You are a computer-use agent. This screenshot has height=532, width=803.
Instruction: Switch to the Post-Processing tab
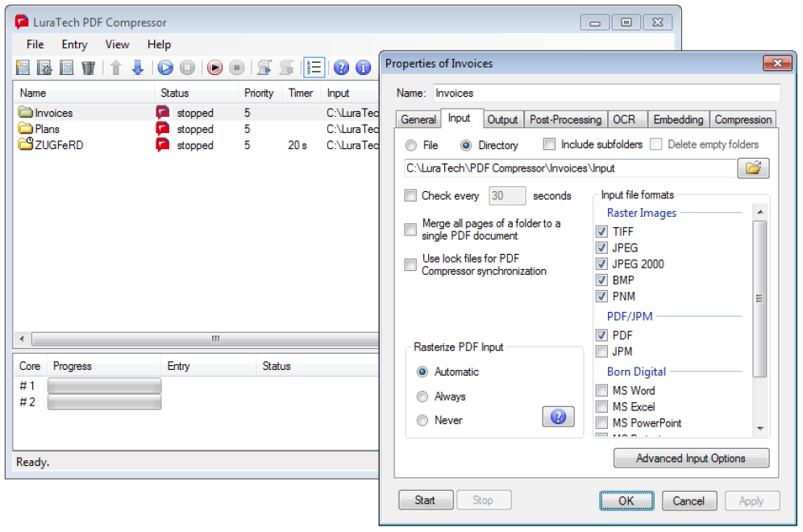pyautogui.click(x=565, y=119)
